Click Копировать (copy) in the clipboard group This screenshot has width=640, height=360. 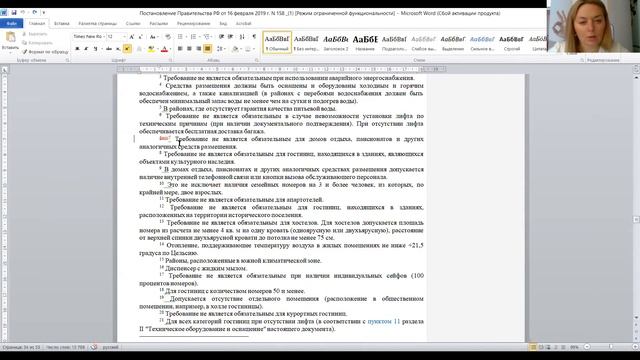(37, 43)
